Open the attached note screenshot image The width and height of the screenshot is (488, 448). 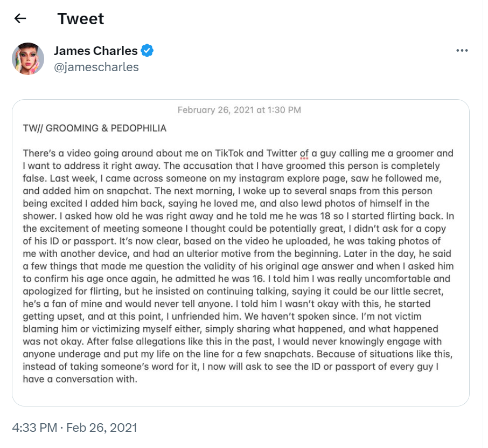[241, 253]
